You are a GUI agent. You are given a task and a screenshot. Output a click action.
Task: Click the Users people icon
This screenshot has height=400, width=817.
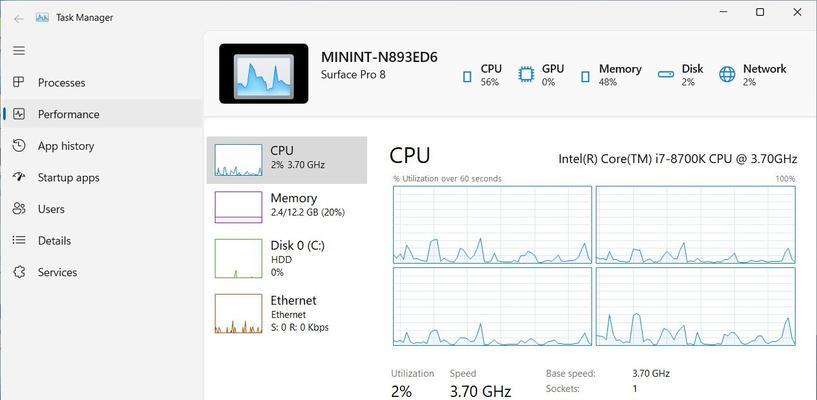click(19, 209)
